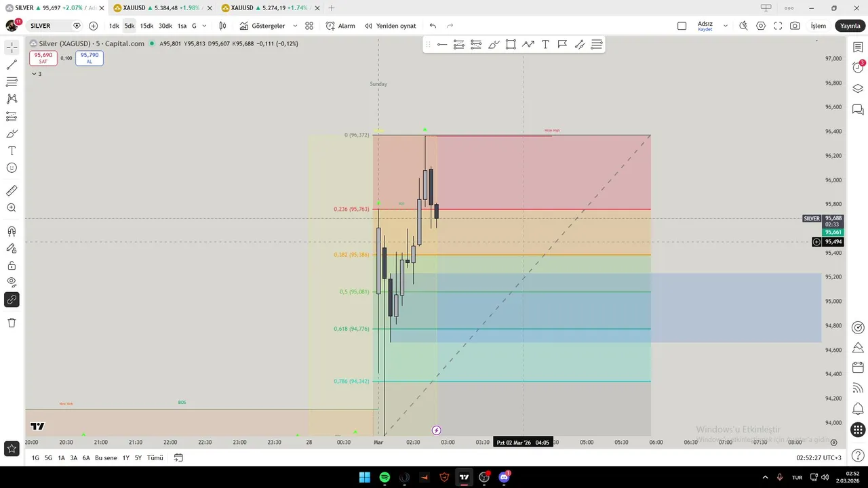The width and height of the screenshot is (868, 488).
Task: Select the horizontal line tool in floating toolbar
Action: [442, 45]
